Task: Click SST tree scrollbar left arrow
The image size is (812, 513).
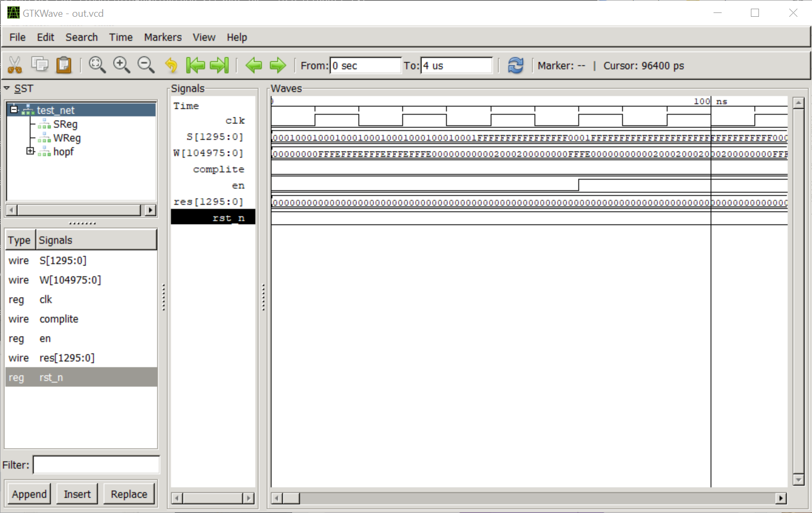Action: click(x=11, y=210)
